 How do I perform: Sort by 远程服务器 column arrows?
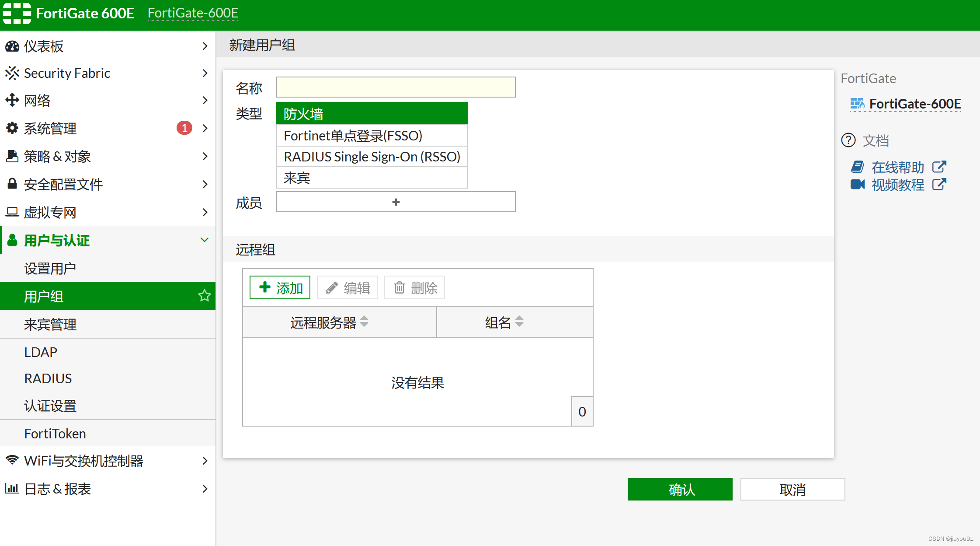364,322
